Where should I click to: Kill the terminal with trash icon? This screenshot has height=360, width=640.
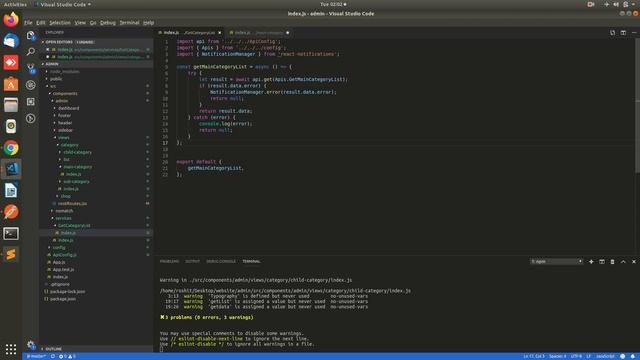click(612, 262)
